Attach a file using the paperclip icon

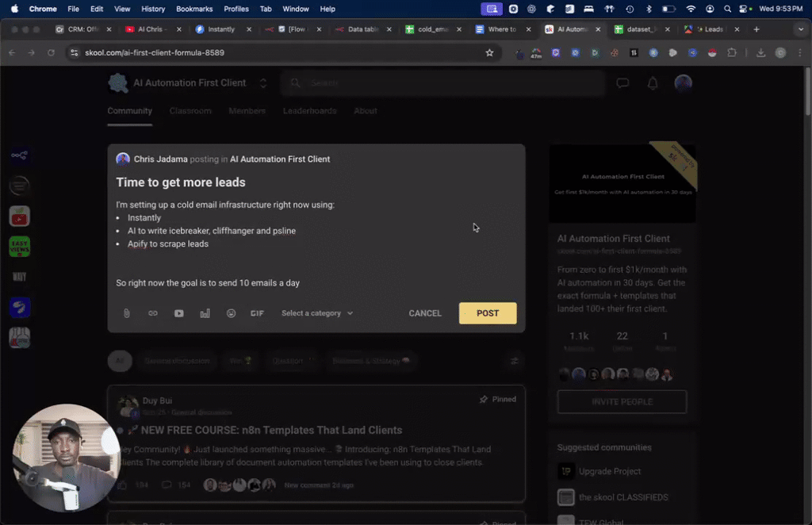tap(126, 313)
